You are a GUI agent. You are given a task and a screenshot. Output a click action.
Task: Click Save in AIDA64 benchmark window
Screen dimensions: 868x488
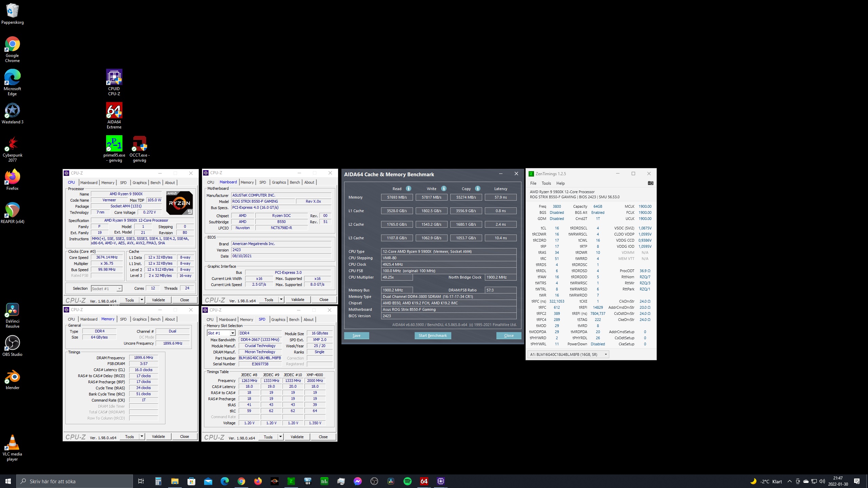click(x=356, y=335)
